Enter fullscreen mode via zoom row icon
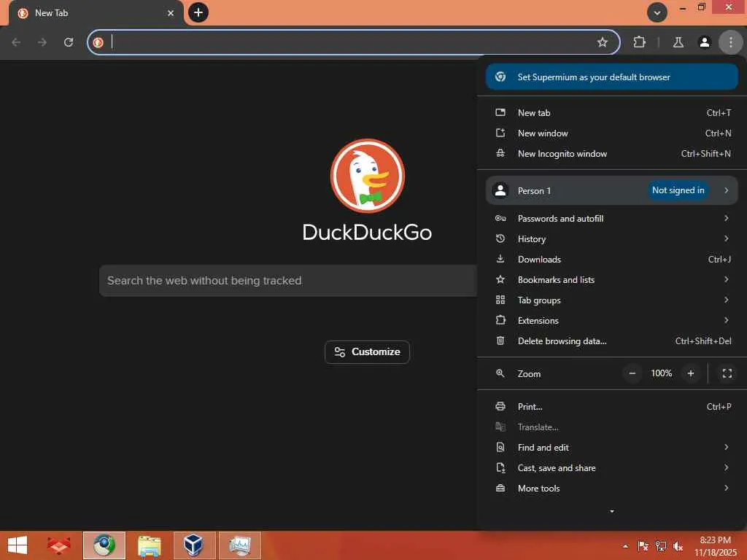Screen dimensions: 747x560 click(727, 374)
